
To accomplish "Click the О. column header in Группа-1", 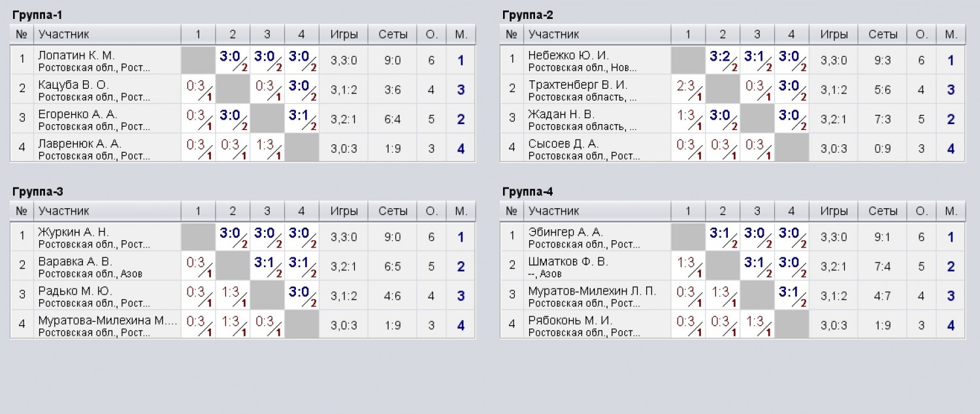I will pyautogui.click(x=432, y=35).
